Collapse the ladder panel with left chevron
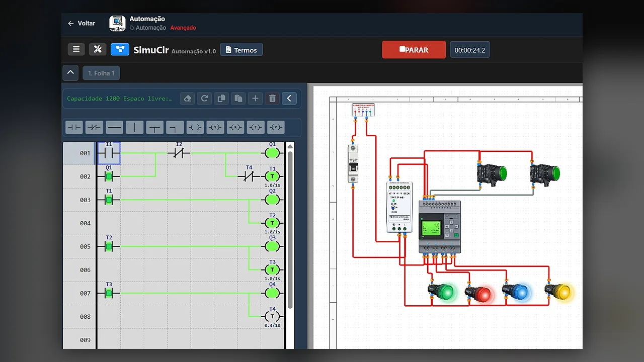The width and height of the screenshot is (644, 362). pos(289,99)
